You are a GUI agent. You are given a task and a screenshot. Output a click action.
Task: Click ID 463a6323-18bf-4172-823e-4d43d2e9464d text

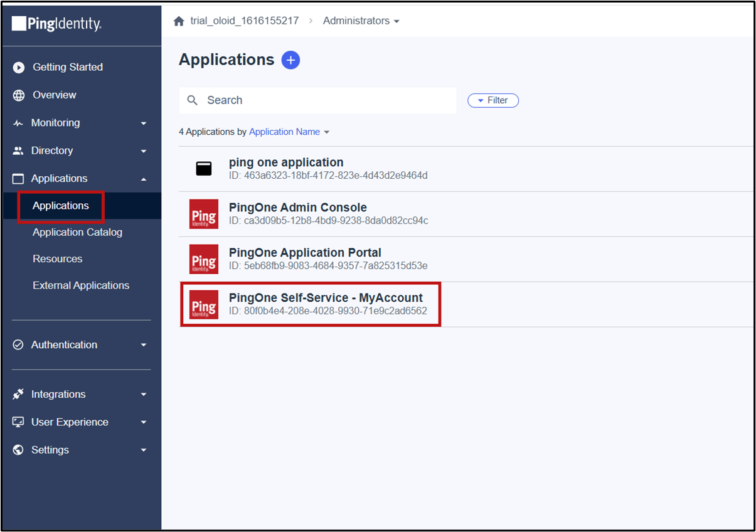328,176
